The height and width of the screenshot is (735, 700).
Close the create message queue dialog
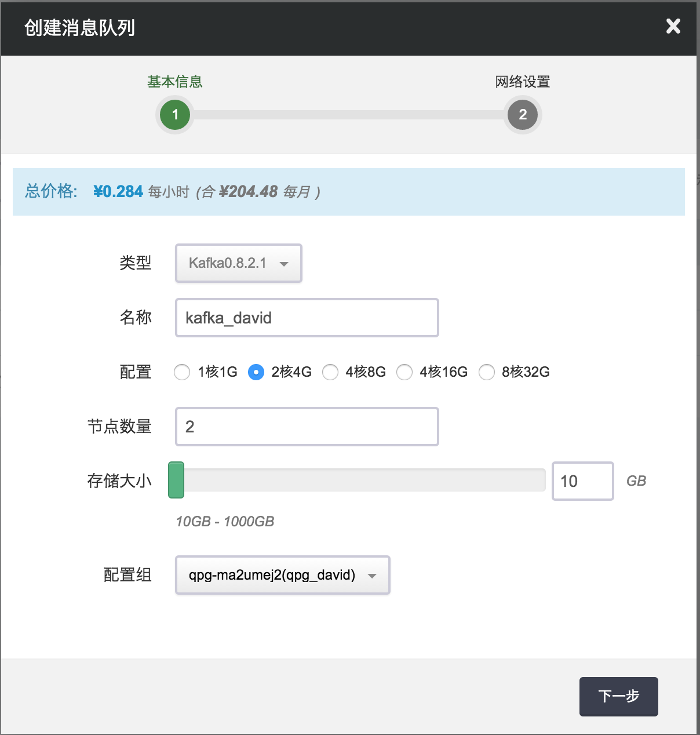click(x=673, y=26)
